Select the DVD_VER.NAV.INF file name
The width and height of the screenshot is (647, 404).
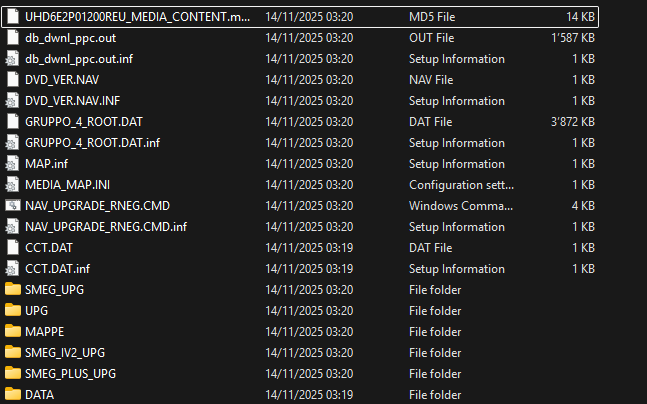click(x=73, y=101)
